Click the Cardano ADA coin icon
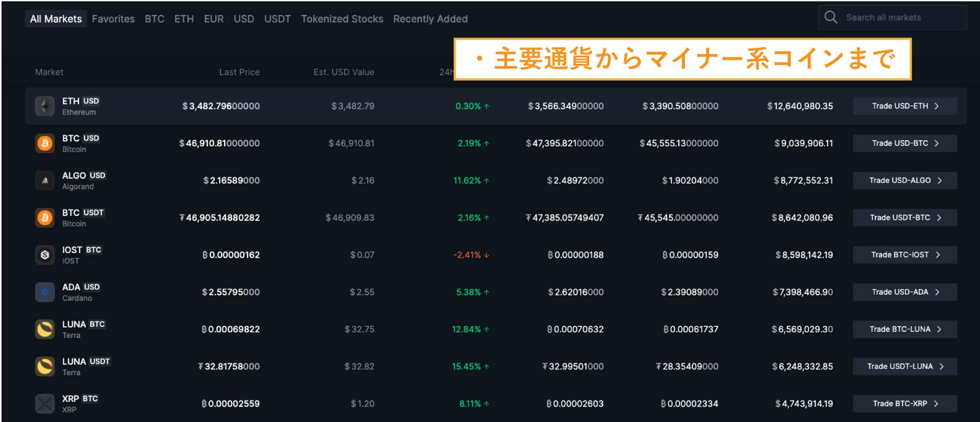 click(45, 292)
